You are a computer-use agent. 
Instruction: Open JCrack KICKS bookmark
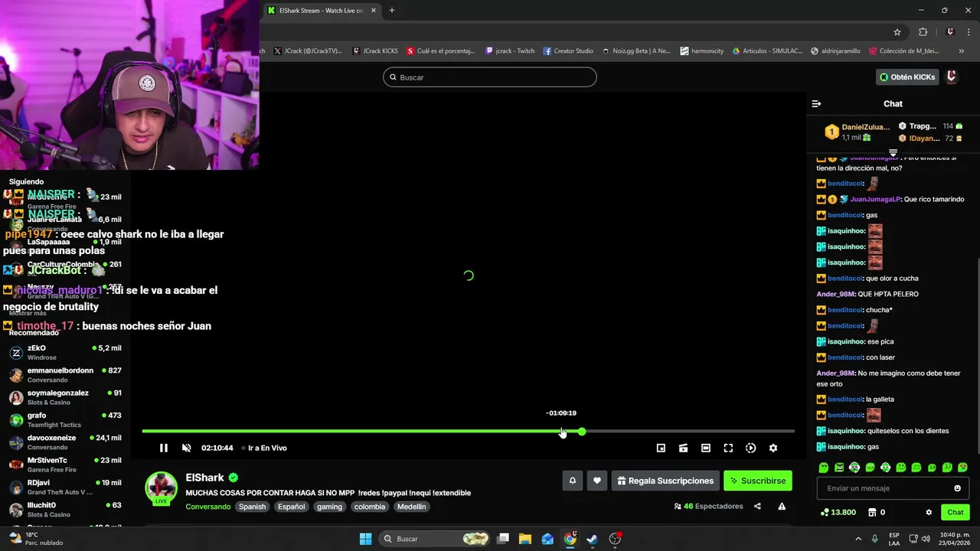(x=375, y=51)
